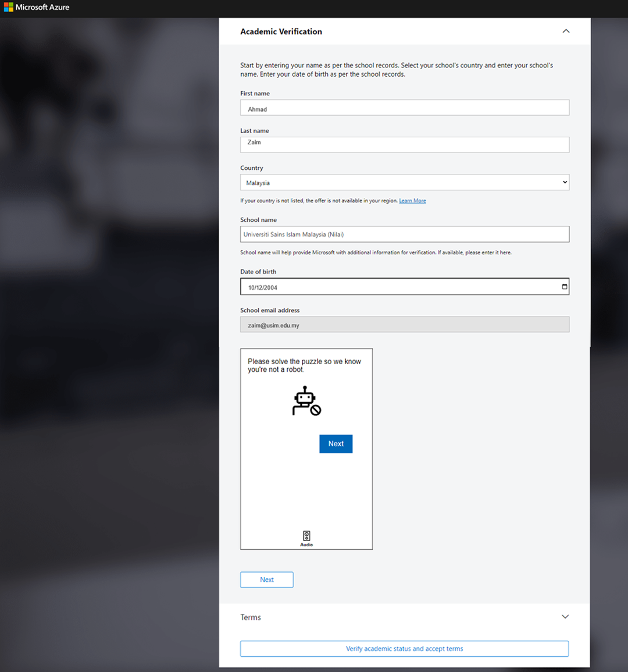The height and width of the screenshot is (672, 628).
Task: Click the school name helper text
Action: point(376,253)
